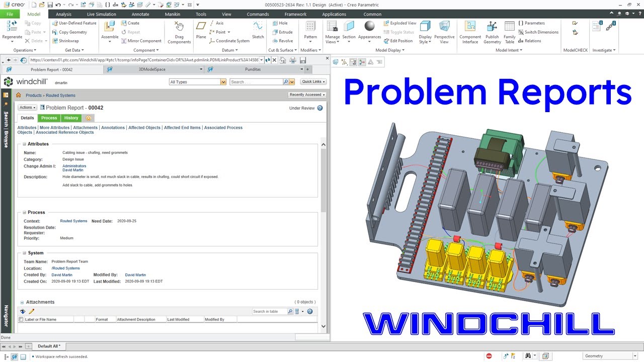Click the Affected End Items link

click(182, 128)
